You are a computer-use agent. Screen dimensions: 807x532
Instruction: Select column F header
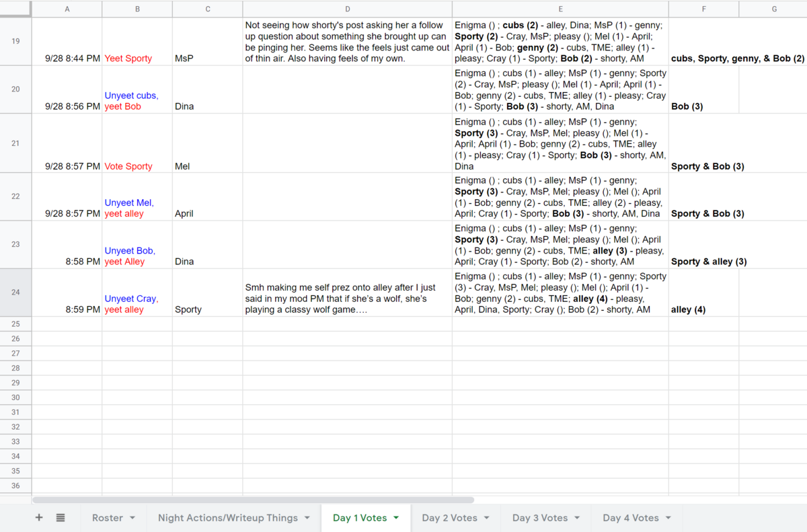[x=703, y=9]
